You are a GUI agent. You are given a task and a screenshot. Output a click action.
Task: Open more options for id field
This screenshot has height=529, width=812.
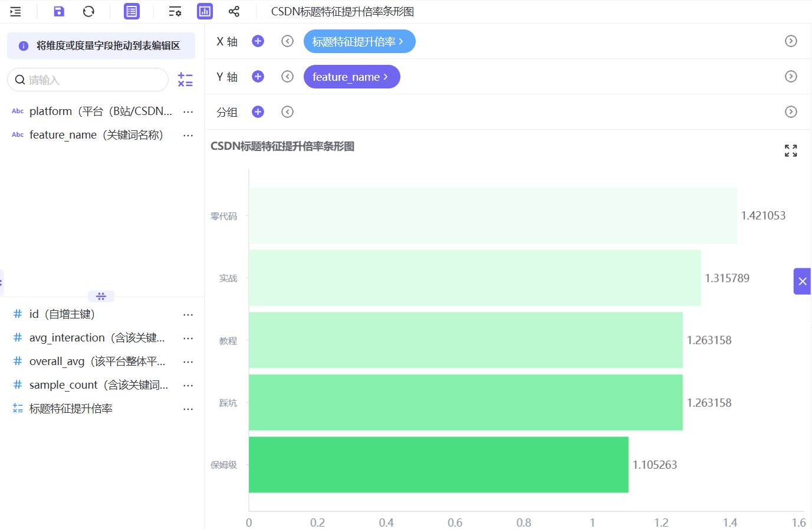point(188,314)
